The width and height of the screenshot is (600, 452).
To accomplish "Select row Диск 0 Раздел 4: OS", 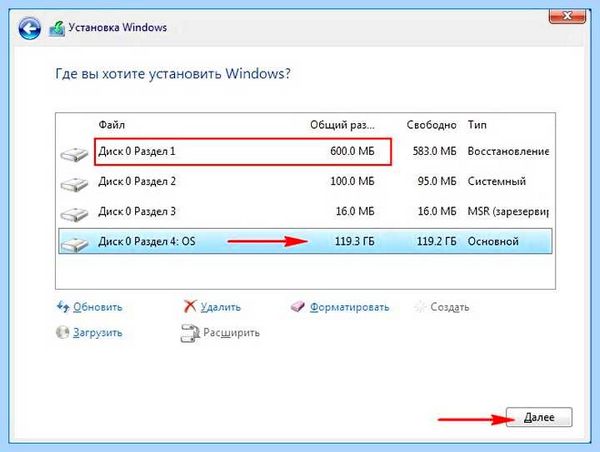I will (x=305, y=242).
